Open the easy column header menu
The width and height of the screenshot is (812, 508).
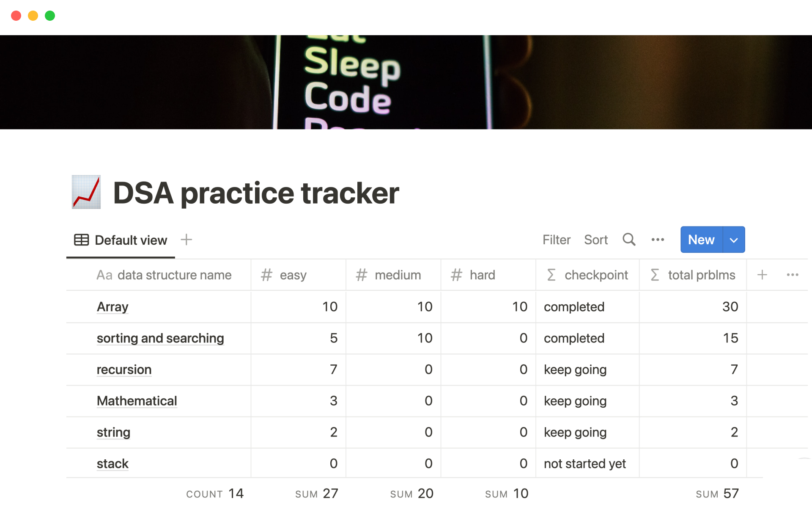293,275
